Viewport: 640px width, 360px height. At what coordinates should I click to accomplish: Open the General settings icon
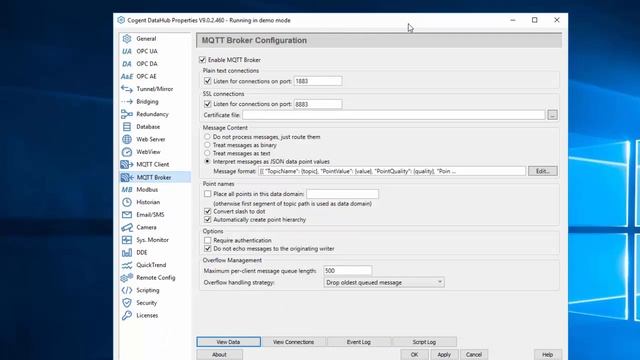(127, 38)
